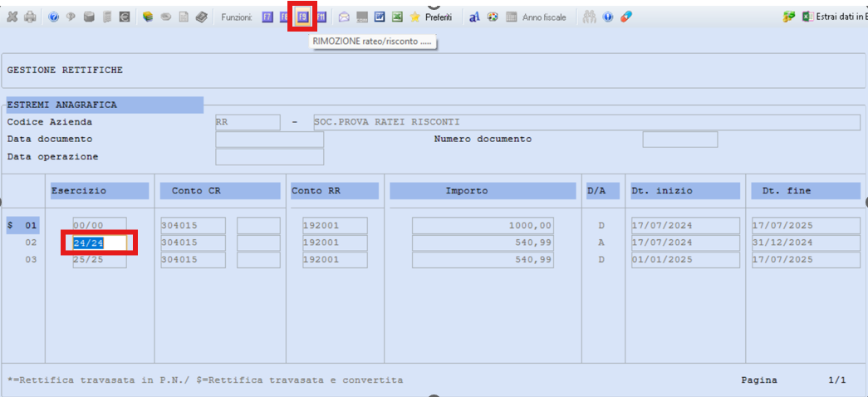The image size is (868, 397).
Task: Click the Dt. inizio column header
Action: (x=685, y=190)
